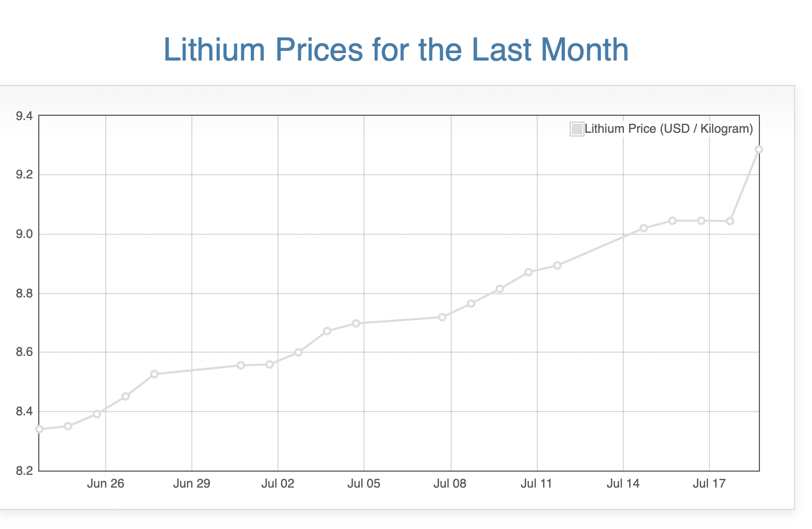This screenshot has width=812, height=529.
Task: Click the "Jul 08" x-axis label
Action: tap(450, 484)
